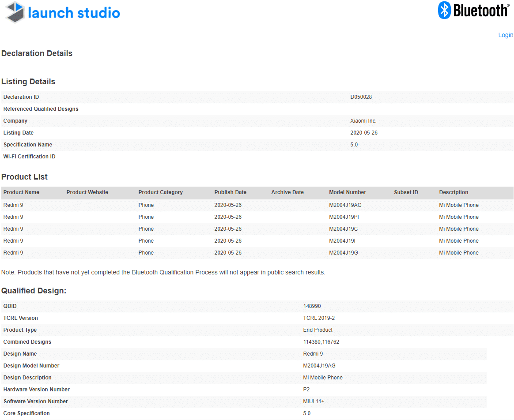Select the QDID value 148990
Viewport: 514px width, 420px height.
312,306
